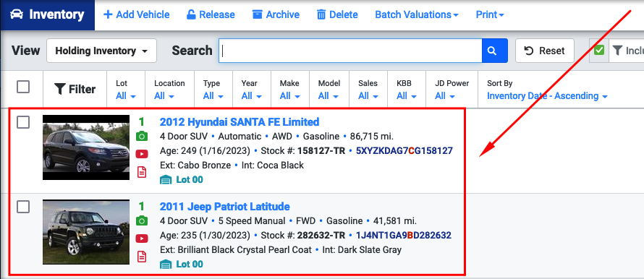Click Int: Dark Slate Gray text
Viewport: 644px width, 279px height.
pos(362,249)
